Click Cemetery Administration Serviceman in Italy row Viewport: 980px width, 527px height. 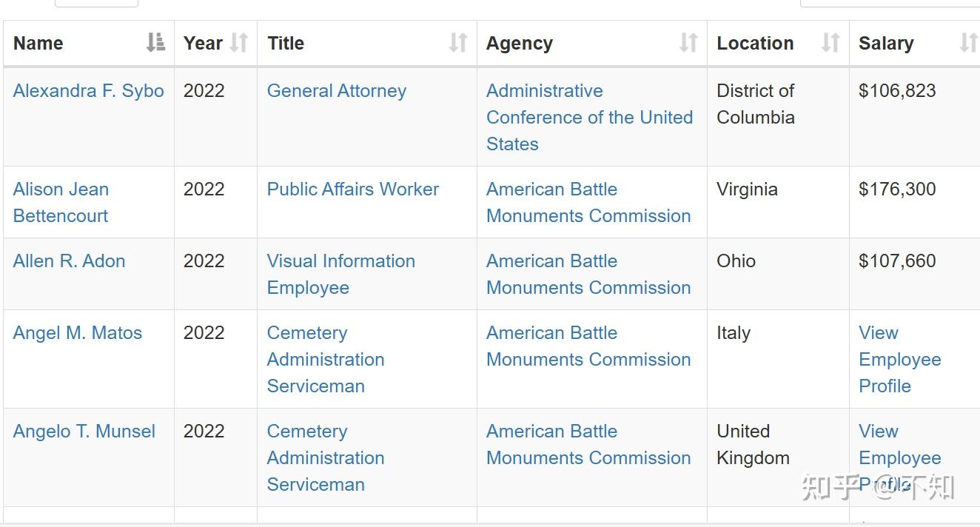tap(326, 360)
